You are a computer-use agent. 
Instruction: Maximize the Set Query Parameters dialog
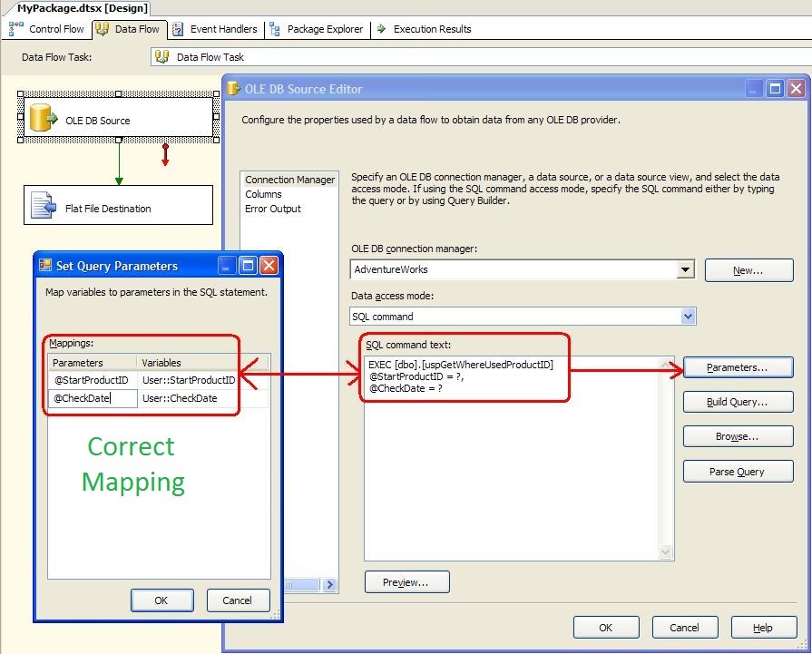[248, 265]
